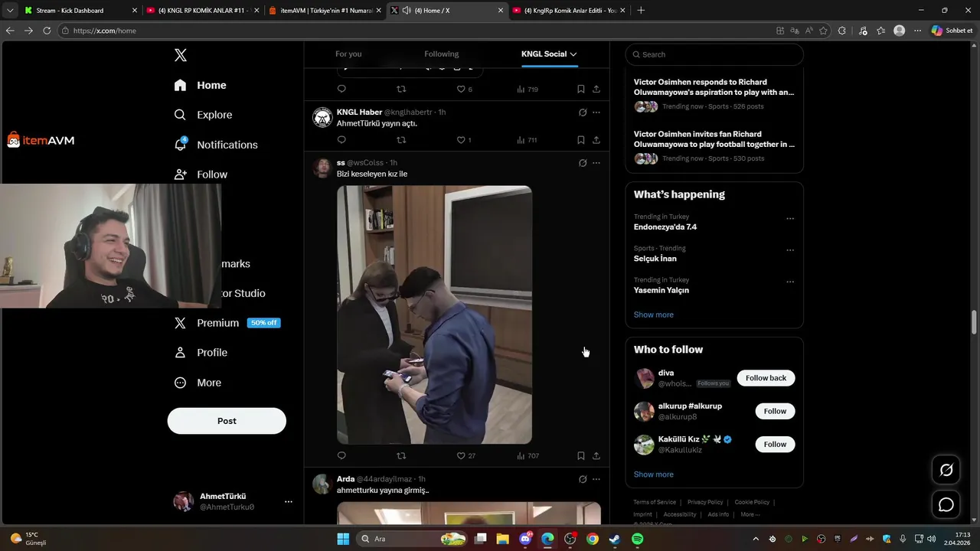980x551 pixels.
Task: Open options for Yasemin Yalçın trend
Action: pyautogui.click(x=790, y=281)
